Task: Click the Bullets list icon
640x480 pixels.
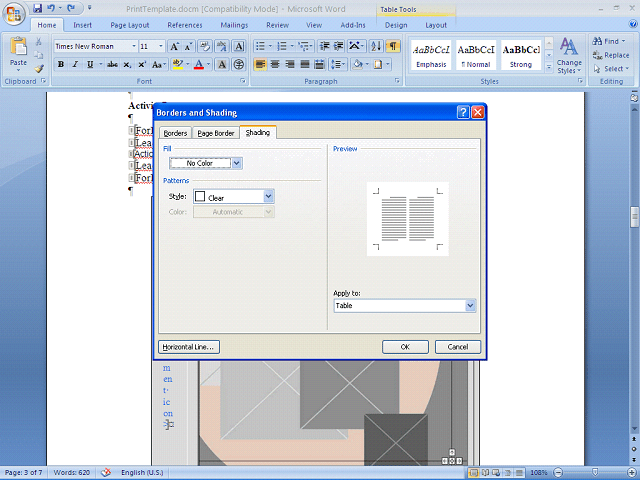Action: pyautogui.click(x=260, y=46)
